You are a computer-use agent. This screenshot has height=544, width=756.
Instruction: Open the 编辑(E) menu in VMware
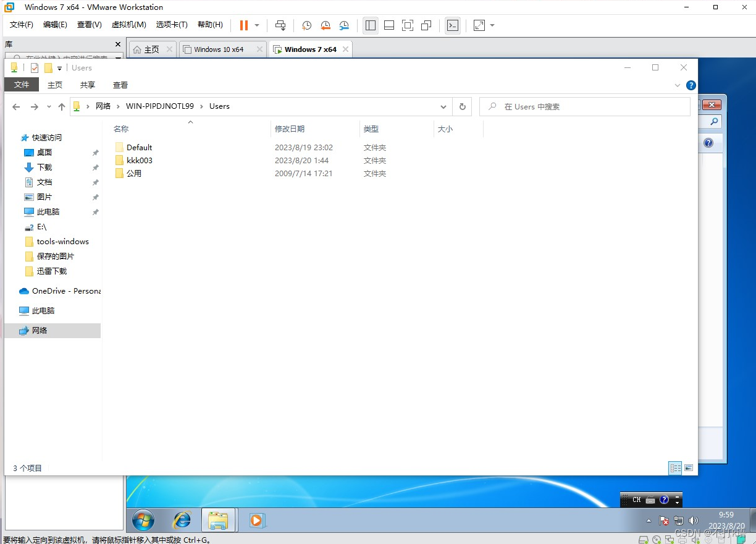55,25
